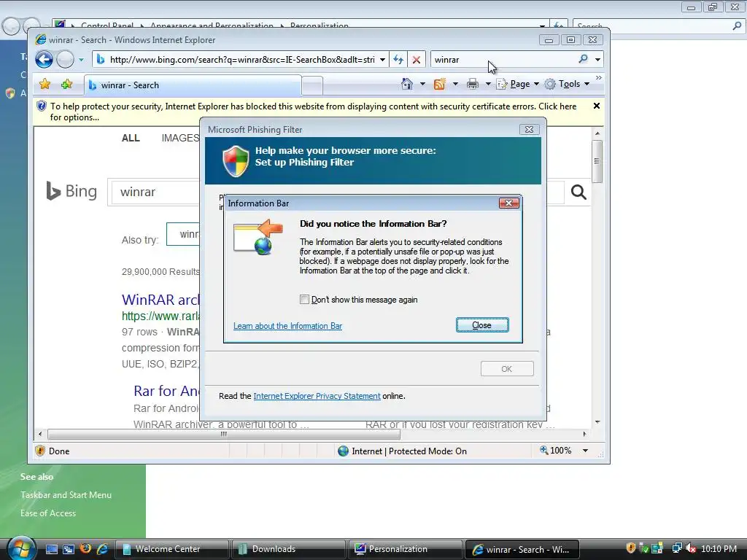The width and height of the screenshot is (747, 560).
Task: Click the page vertical scrollbar thumb
Action: coord(597,161)
